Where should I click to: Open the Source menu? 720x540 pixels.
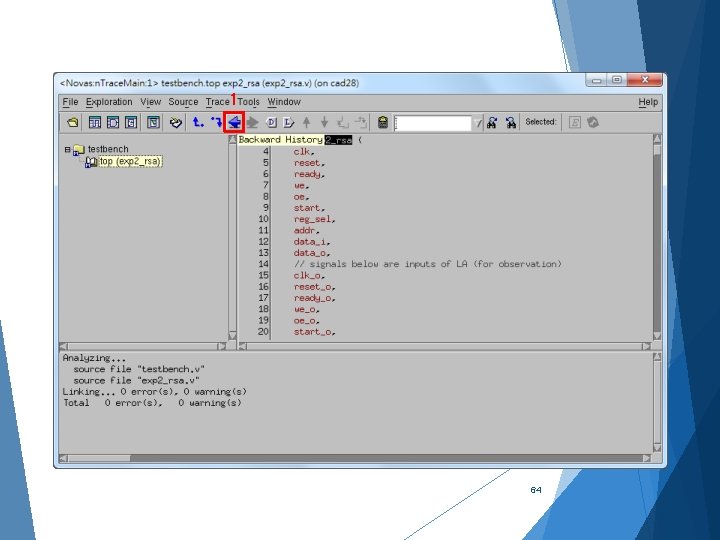click(x=183, y=102)
